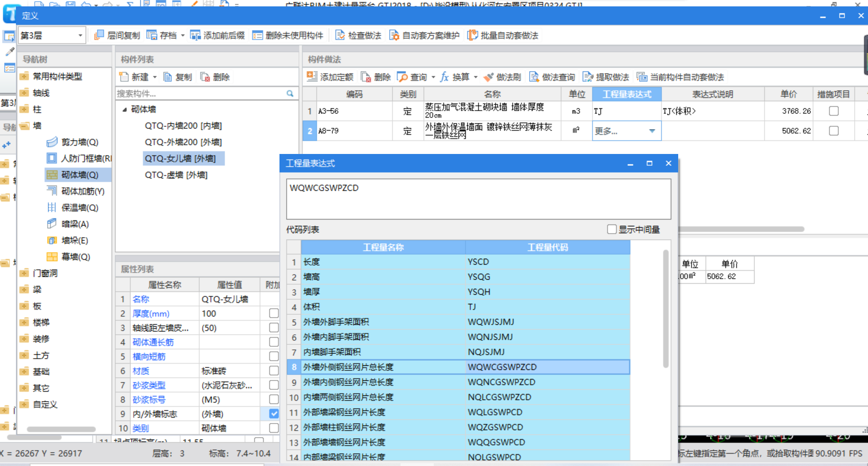The height and width of the screenshot is (466, 868).
Task: Enable the 显示中间量 checkbox
Action: tap(612, 229)
